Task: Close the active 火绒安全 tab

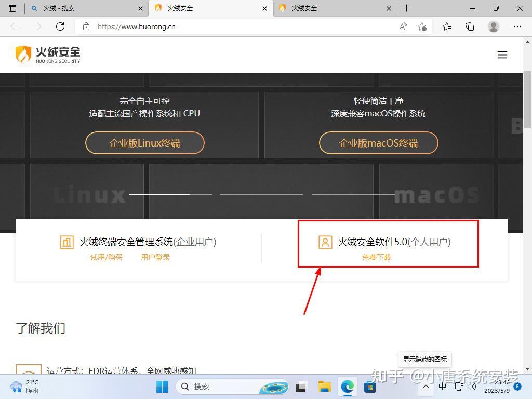Action: point(264,8)
